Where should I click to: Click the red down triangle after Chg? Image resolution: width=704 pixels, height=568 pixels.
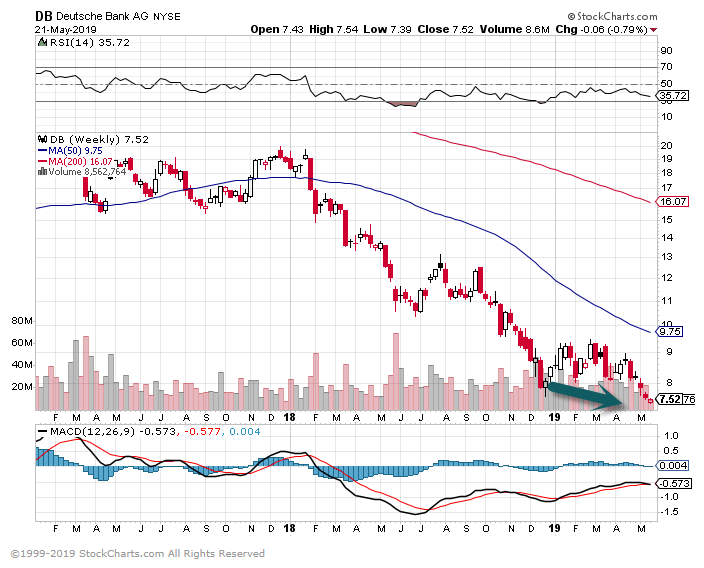(654, 30)
